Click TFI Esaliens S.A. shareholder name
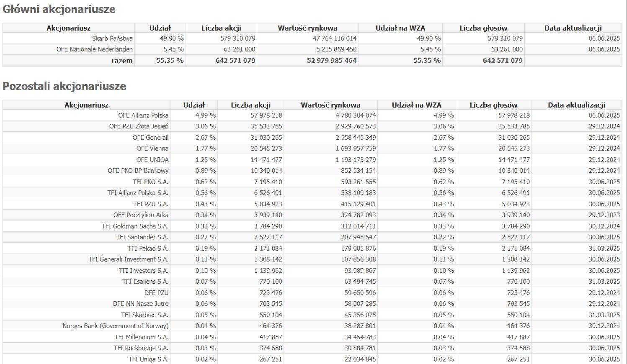This screenshot has height=364, width=627. point(145,282)
